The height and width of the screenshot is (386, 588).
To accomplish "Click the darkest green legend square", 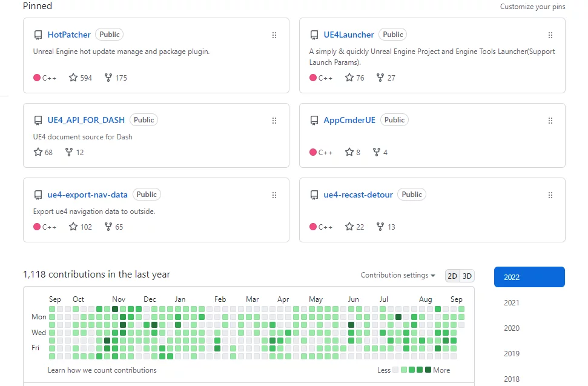I will pyautogui.click(x=428, y=370).
